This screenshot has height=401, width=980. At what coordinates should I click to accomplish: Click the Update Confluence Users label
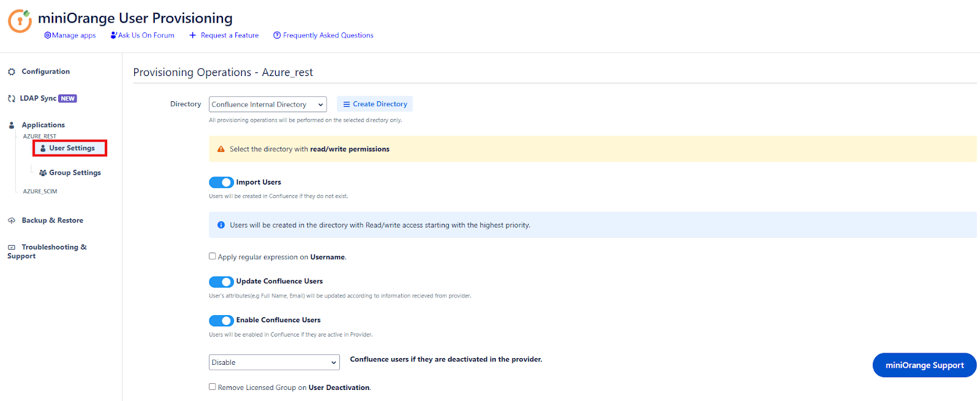coord(279,281)
